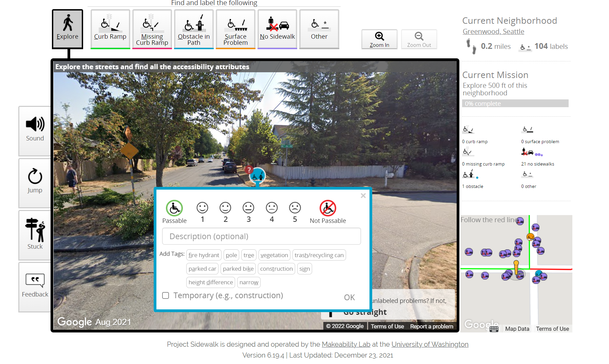This screenshot has height=364, width=609.
Task: Add the vegetation tag
Action: coord(274,255)
